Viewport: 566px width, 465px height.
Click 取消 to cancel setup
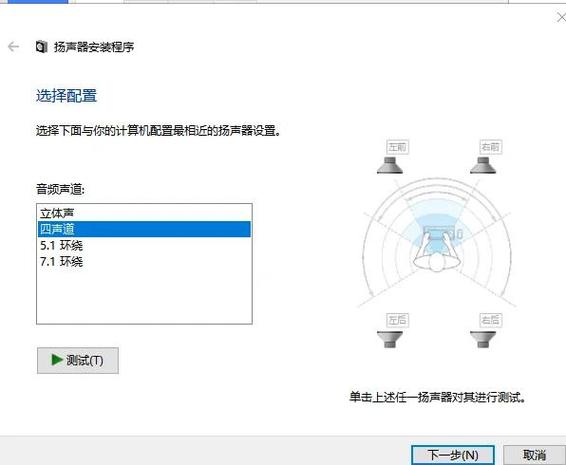tap(535, 455)
